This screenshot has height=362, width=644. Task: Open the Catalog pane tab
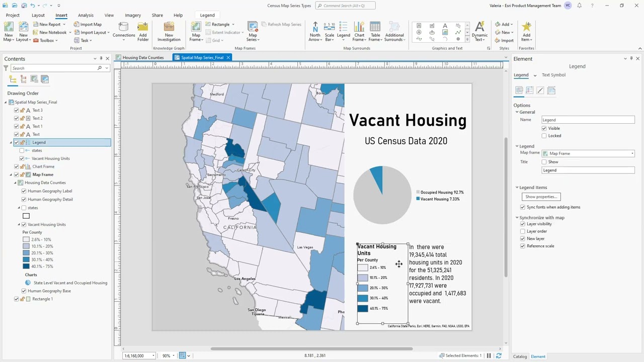click(x=520, y=356)
